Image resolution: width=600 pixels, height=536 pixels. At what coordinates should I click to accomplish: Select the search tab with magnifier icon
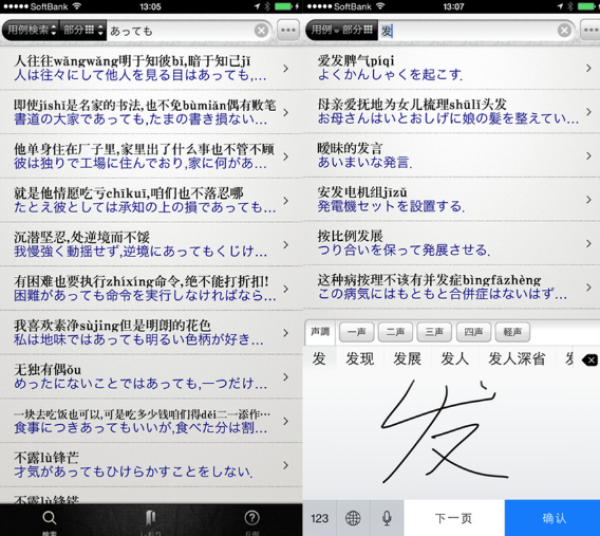(x=49, y=521)
